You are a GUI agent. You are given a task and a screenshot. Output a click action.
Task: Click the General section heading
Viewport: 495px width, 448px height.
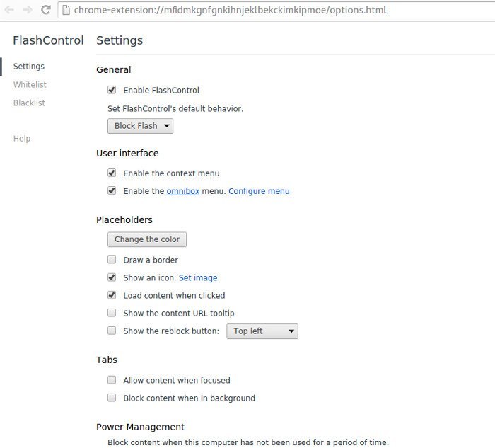114,69
